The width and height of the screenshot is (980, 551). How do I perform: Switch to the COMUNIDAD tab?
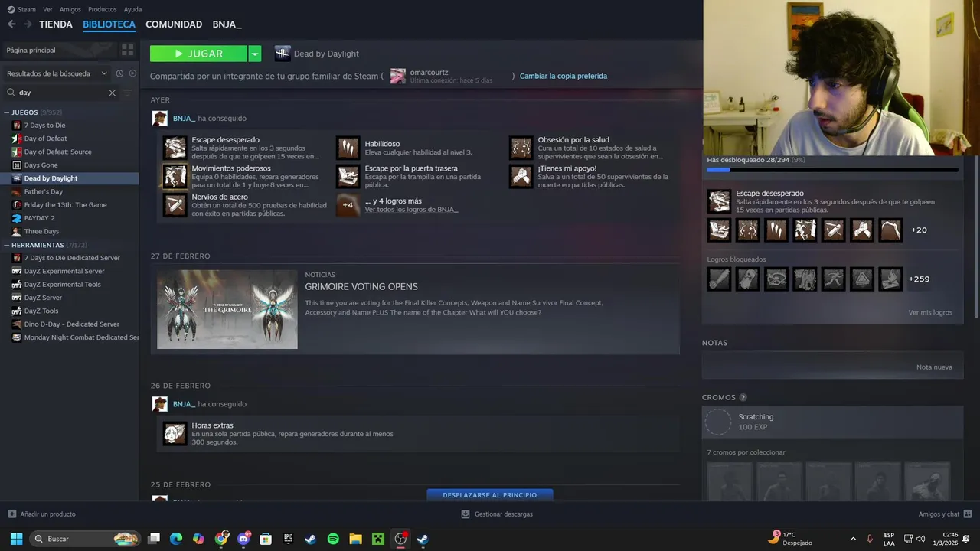click(x=174, y=24)
